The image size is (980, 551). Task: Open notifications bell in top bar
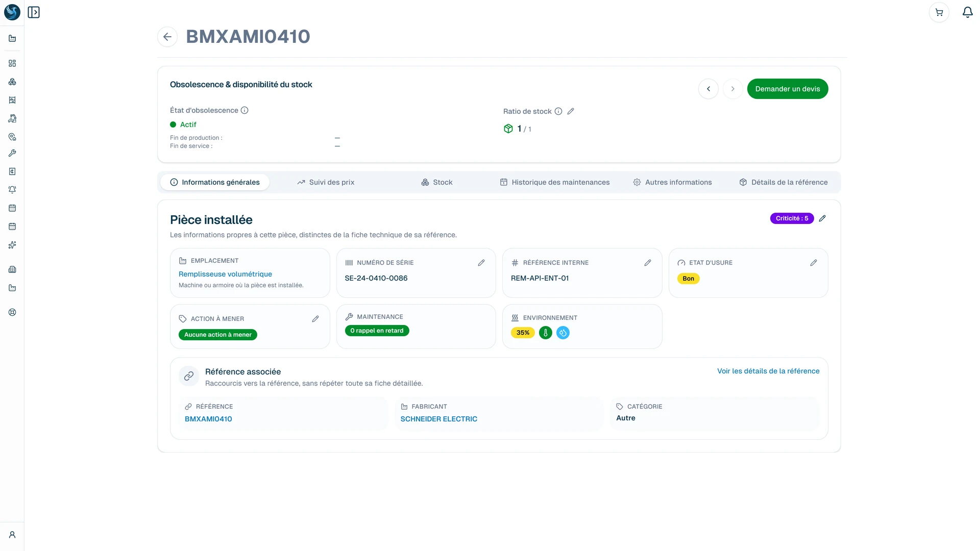tap(967, 12)
